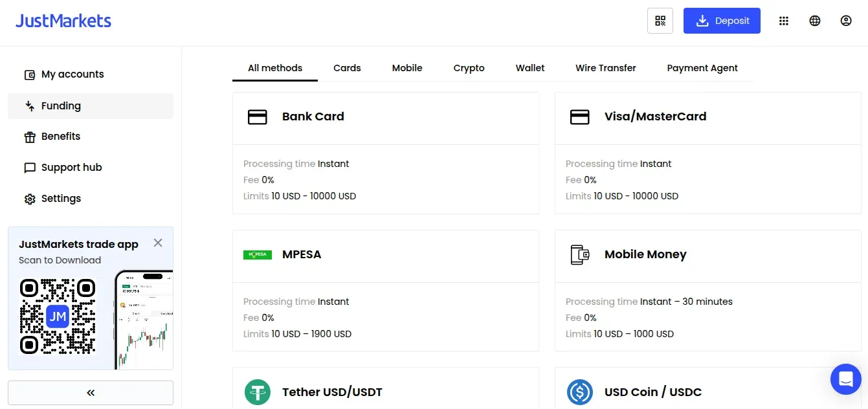Click the JustMarkets logo
This screenshot has height=409, width=868.
(63, 21)
